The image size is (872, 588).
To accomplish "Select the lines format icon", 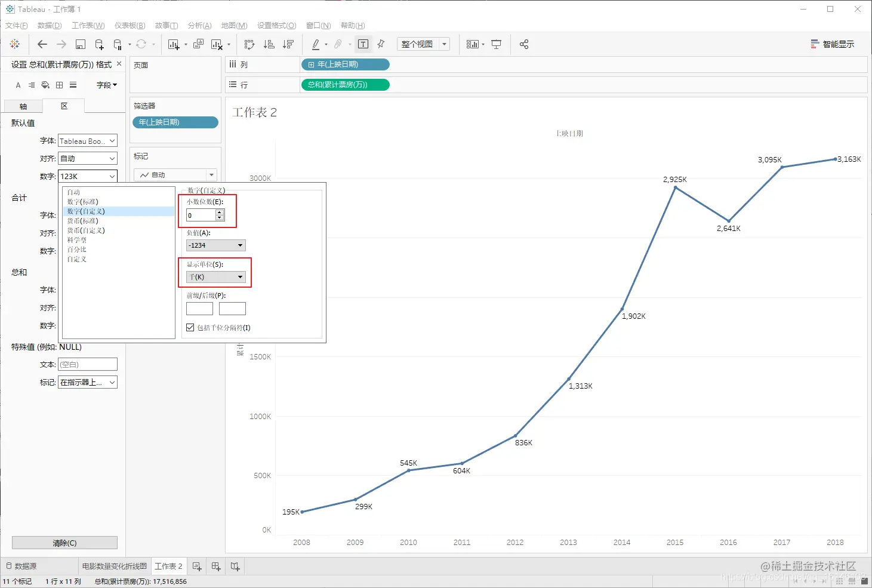I will tap(73, 85).
